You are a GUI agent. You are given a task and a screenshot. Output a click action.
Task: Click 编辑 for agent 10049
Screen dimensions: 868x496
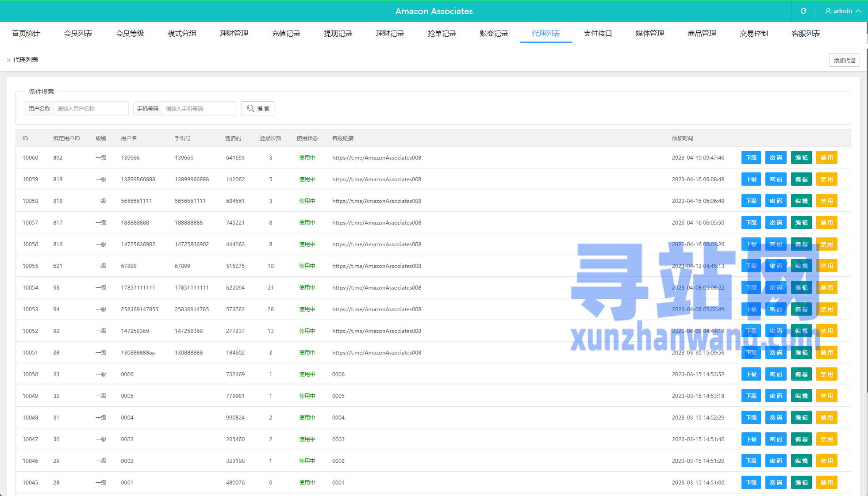point(801,396)
